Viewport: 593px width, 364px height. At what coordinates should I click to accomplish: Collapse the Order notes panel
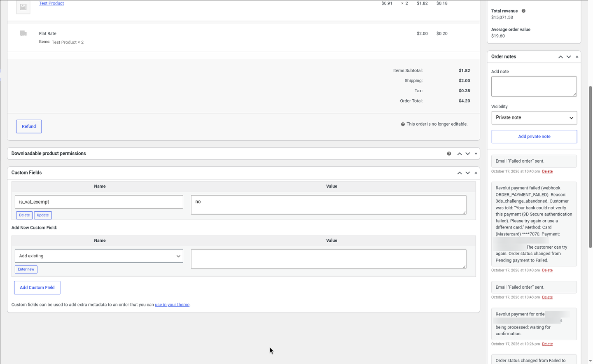[x=577, y=57]
